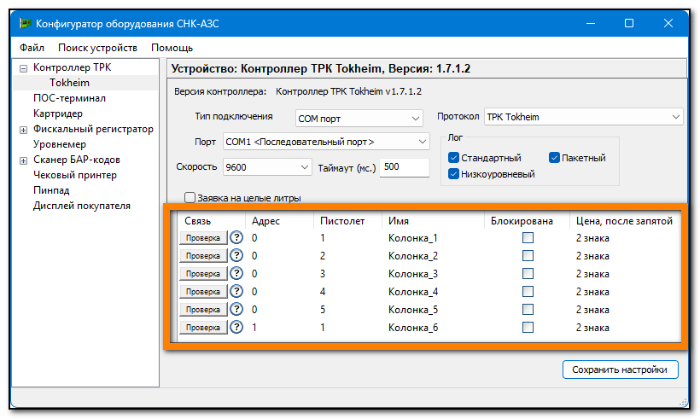The width and height of the screenshot is (700, 419).
Task: Click Проверка button for Колонка_1
Action: click(203, 238)
